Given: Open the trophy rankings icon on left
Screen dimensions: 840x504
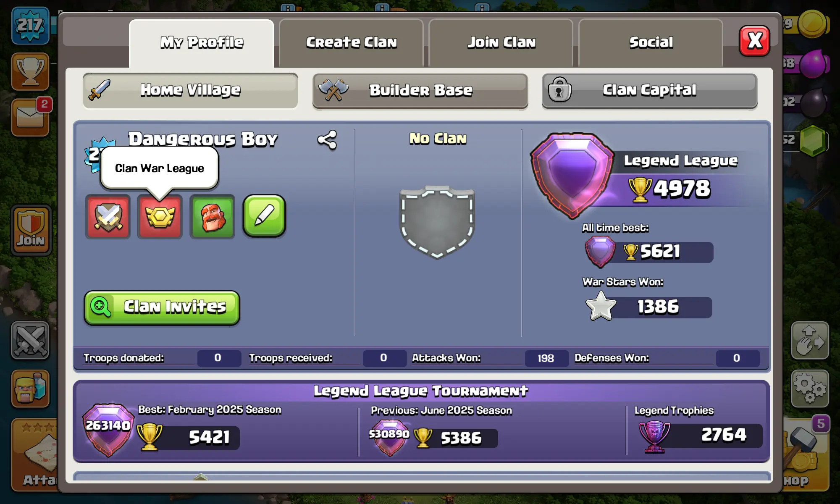Looking at the screenshot, I should pos(30,71).
